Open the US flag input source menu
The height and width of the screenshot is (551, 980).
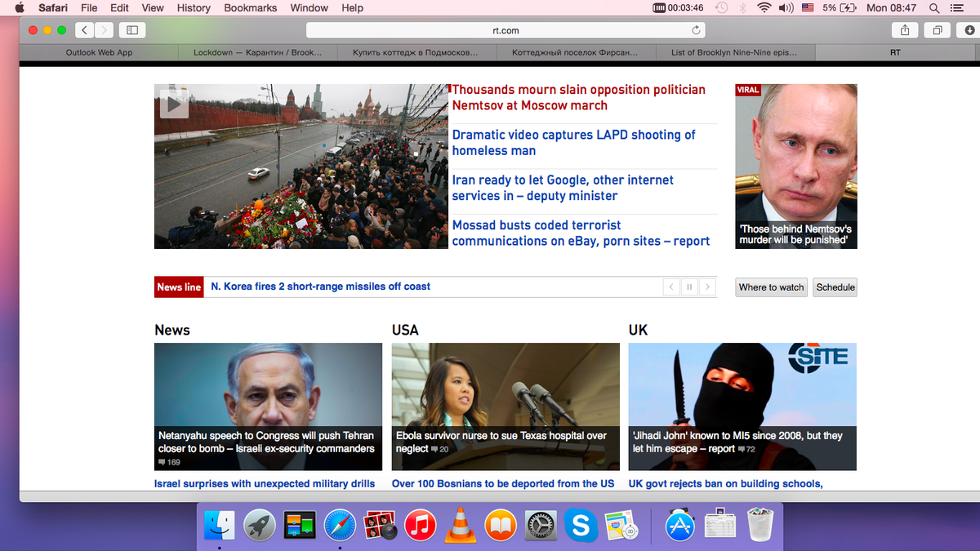pyautogui.click(x=808, y=8)
